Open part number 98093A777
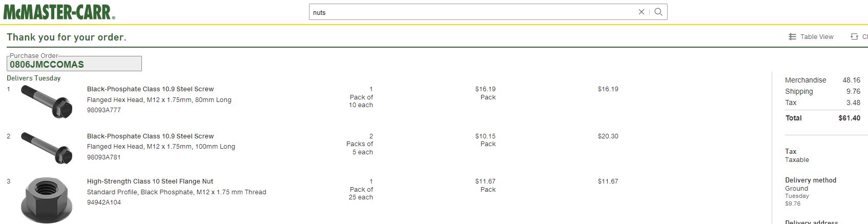868x224 pixels. point(104,110)
